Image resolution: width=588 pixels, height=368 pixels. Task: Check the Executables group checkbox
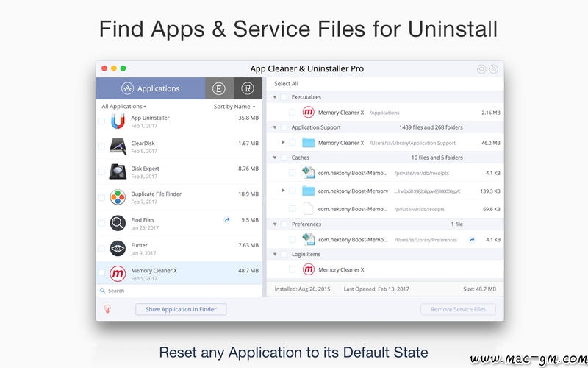[x=284, y=97]
